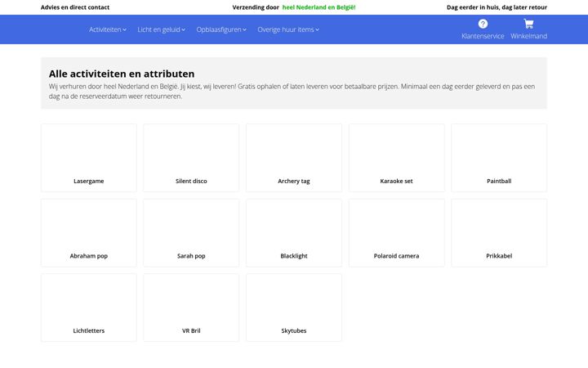Expand the Licht en geluid menu
Screen dimensions: 588x368
tap(161, 29)
